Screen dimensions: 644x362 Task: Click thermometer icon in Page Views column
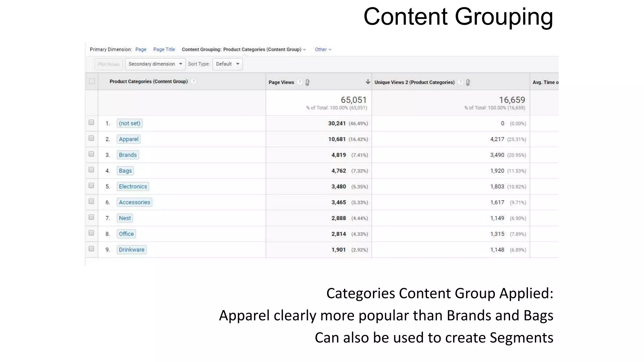(x=308, y=82)
